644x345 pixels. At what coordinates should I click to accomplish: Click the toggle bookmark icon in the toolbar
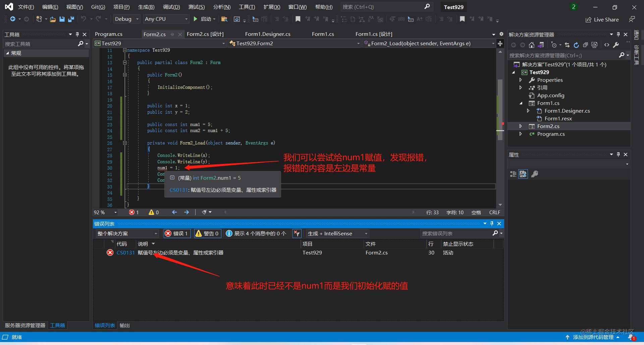298,19
